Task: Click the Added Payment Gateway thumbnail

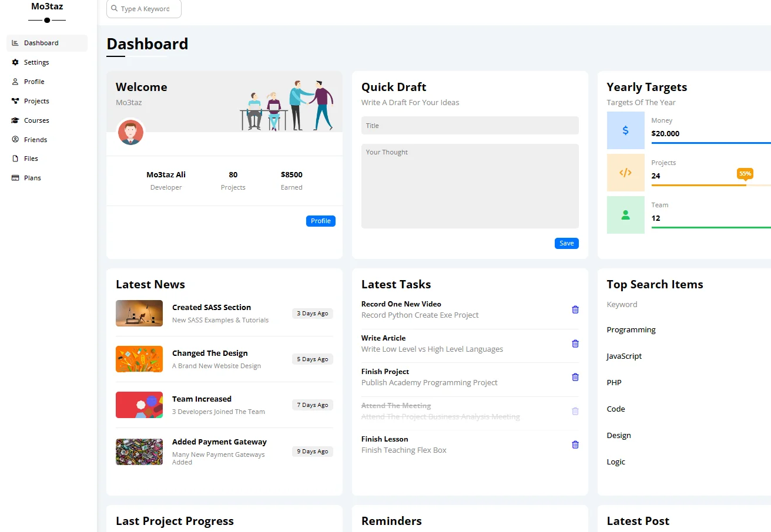Action: (139, 452)
